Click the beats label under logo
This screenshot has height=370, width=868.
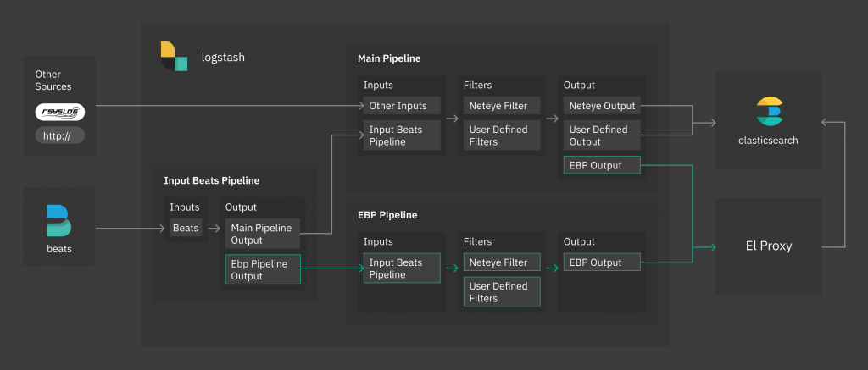pos(59,249)
